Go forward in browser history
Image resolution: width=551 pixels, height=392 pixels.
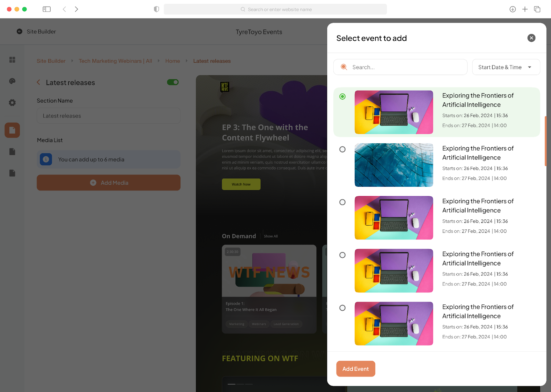coord(76,9)
